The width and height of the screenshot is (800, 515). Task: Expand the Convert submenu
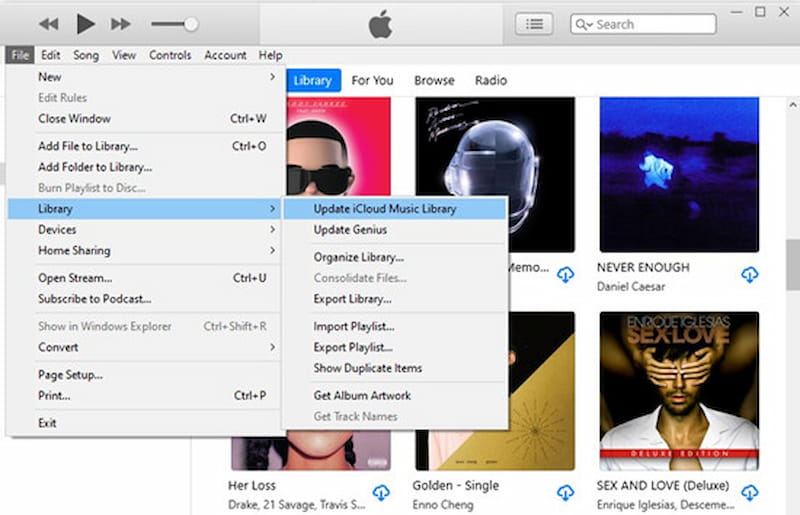coord(144,347)
